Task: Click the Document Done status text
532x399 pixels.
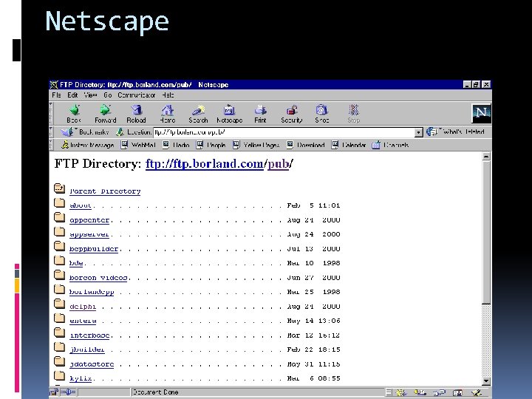Action: pos(155,392)
